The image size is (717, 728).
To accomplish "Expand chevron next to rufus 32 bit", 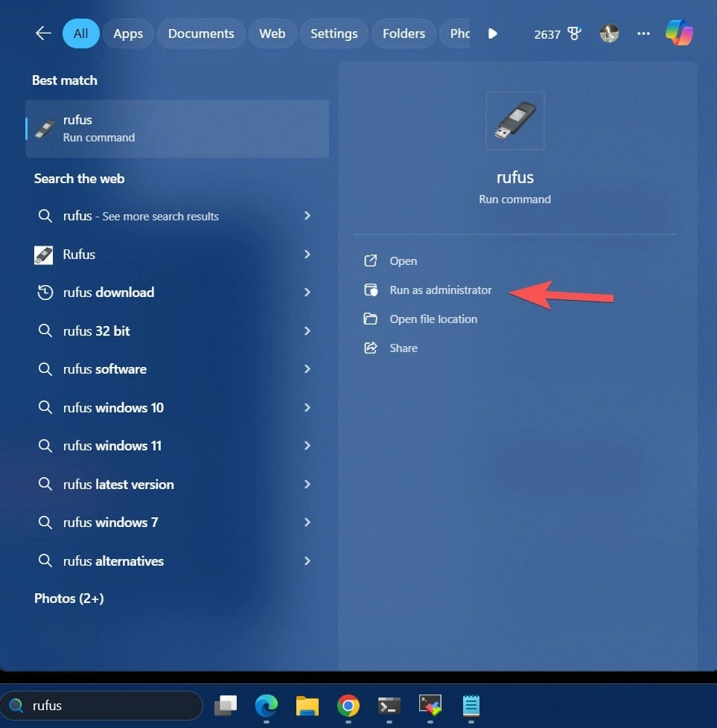I will pos(307,331).
